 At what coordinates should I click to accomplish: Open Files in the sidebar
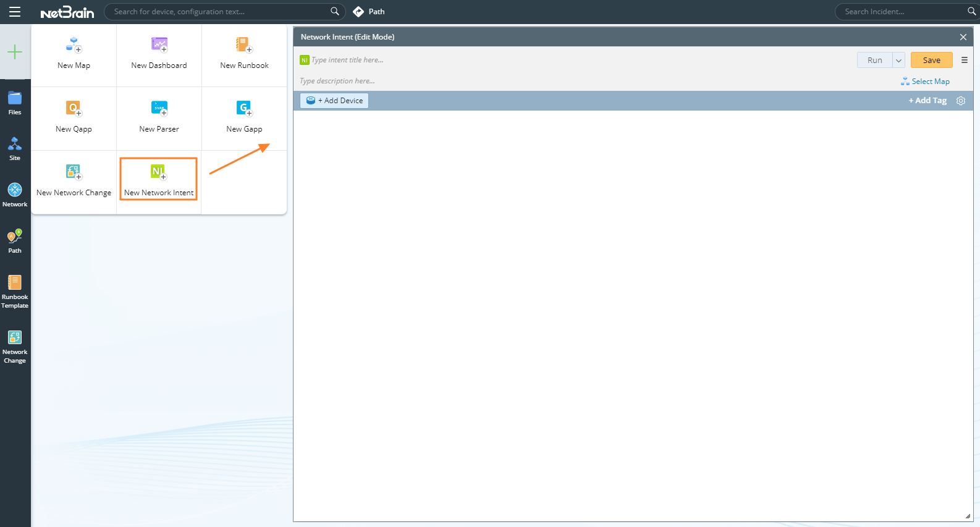tap(15, 103)
